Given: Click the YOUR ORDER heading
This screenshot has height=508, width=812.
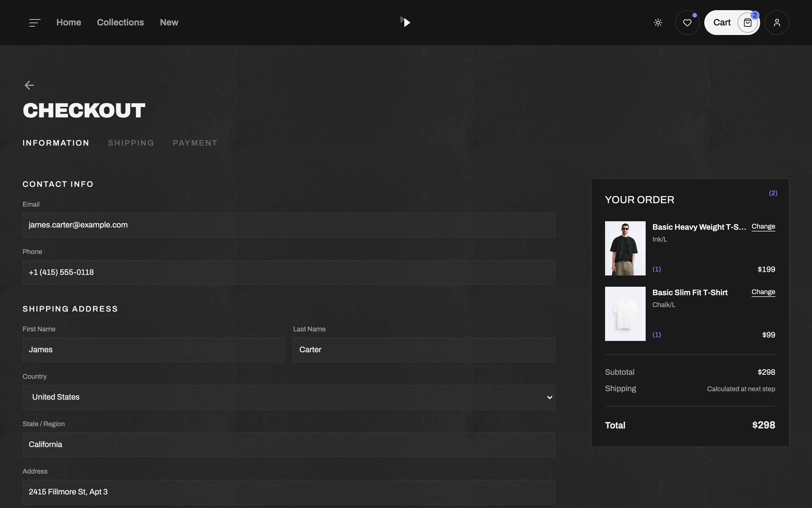Looking at the screenshot, I should pyautogui.click(x=639, y=200).
